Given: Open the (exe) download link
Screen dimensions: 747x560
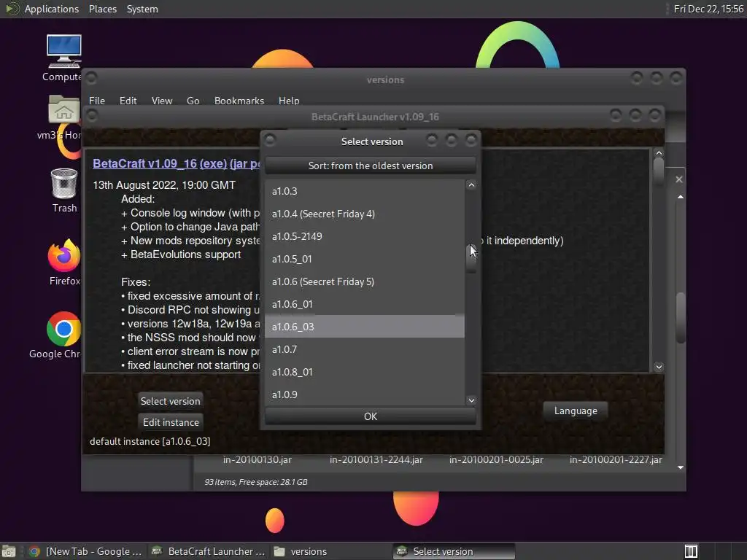Looking at the screenshot, I should point(213,163).
